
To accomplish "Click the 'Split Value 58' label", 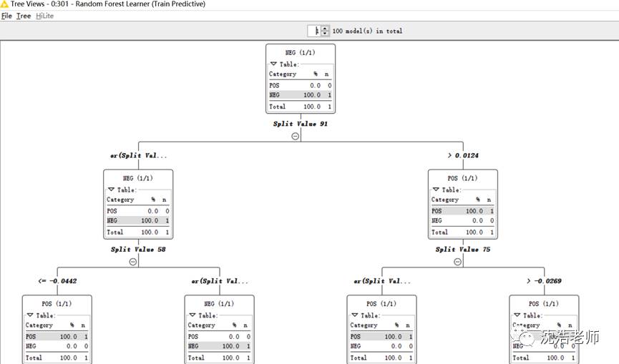I will click(138, 250).
